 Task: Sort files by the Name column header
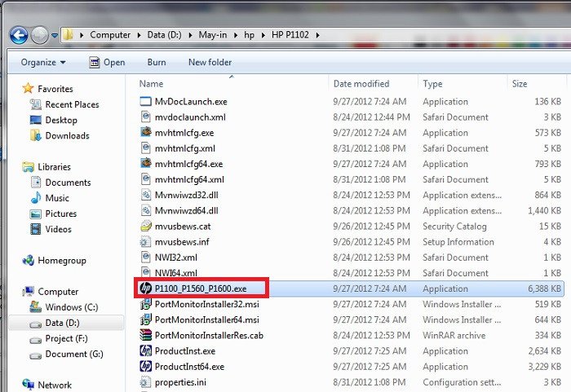tap(152, 84)
